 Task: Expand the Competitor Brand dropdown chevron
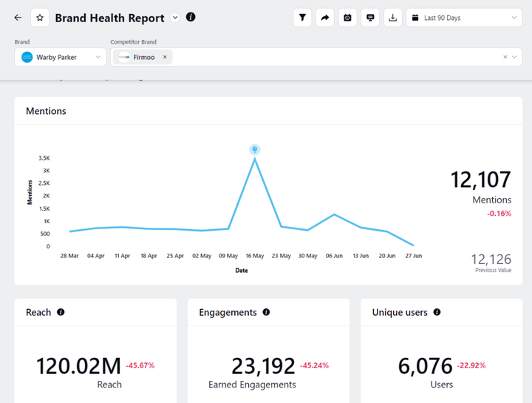point(514,57)
